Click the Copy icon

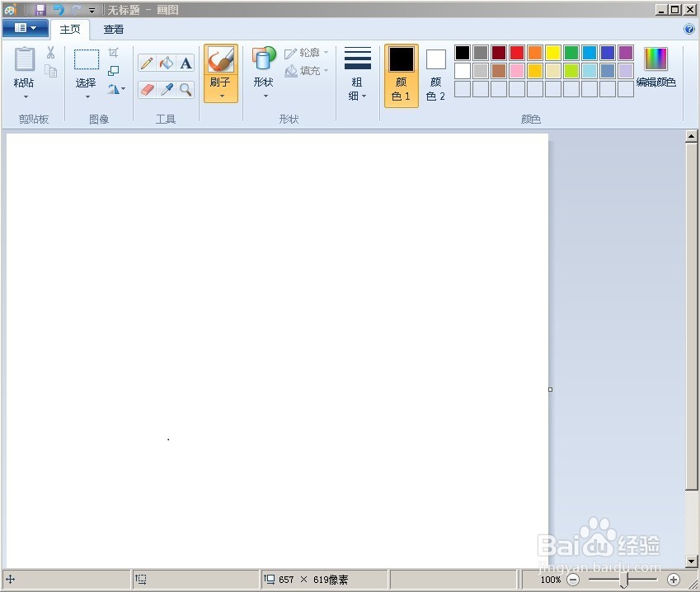coord(50,71)
